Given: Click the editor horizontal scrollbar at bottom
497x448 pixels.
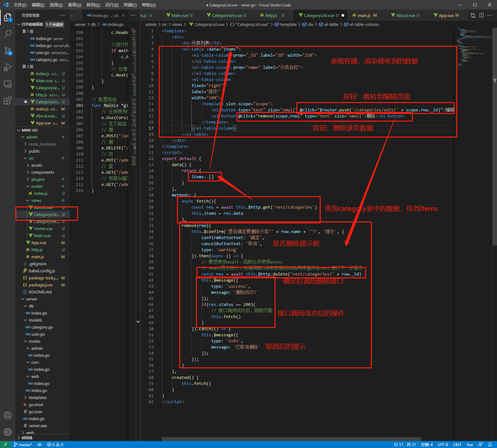Looking at the screenshot, I should pyautogui.click(x=291, y=439).
